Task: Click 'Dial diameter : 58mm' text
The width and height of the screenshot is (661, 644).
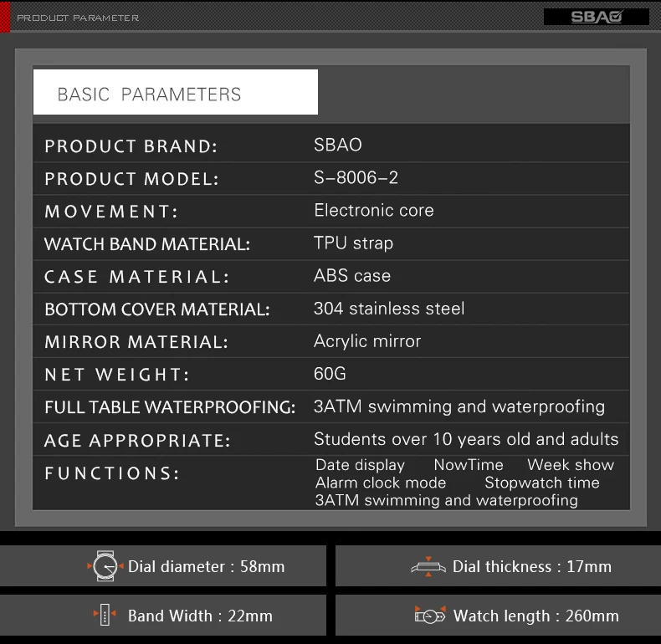Action: [206, 566]
